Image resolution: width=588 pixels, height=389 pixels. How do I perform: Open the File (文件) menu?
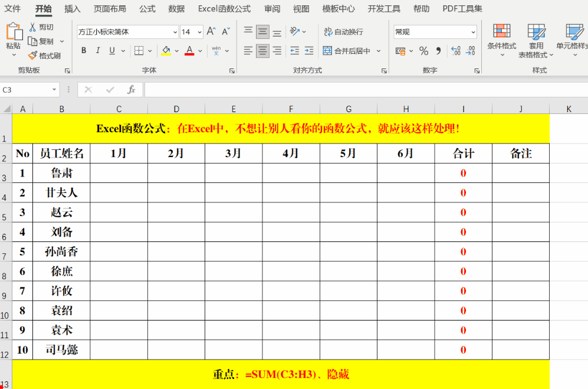coord(12,9)
